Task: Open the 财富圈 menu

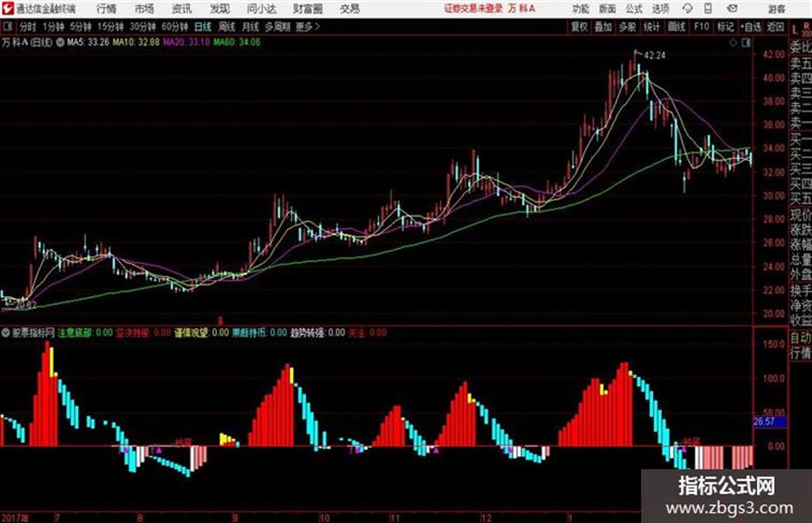Action: pos(308,9)
